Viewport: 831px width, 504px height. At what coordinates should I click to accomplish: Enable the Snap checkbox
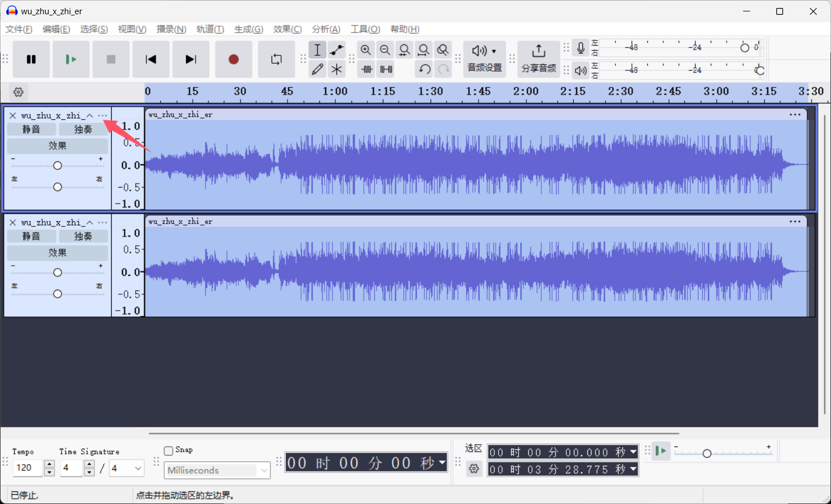point(168,450)
